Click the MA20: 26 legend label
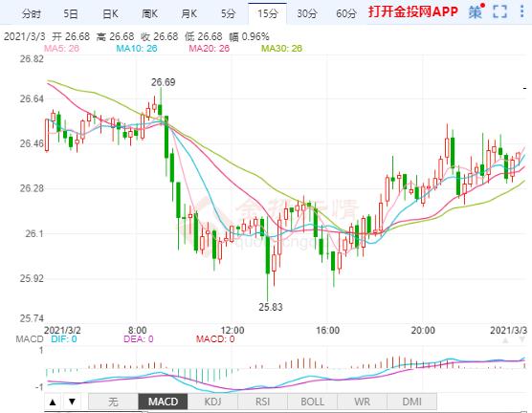The width and height of the screenshot is (532, 413). [209, 49]
